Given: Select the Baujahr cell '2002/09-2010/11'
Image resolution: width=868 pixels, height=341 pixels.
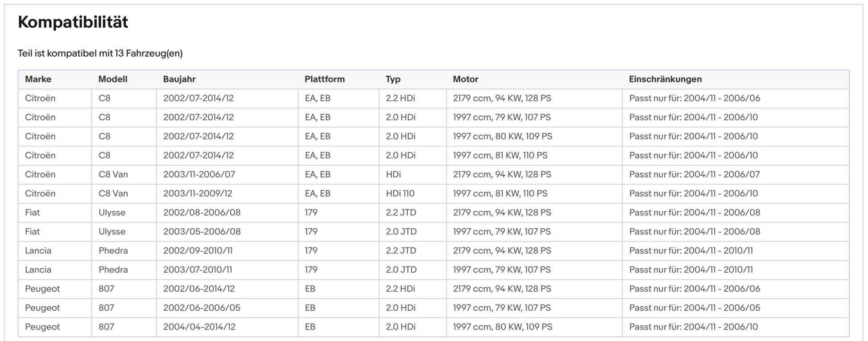Looking at the screenshot, I should [198, 251].
